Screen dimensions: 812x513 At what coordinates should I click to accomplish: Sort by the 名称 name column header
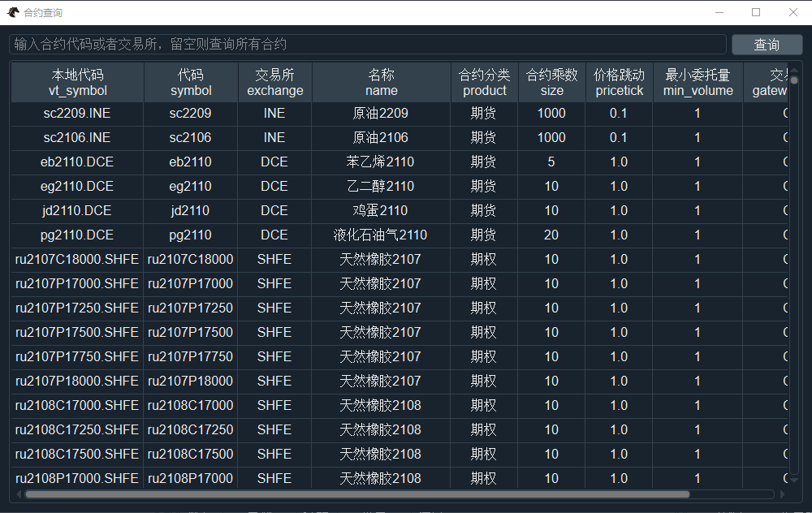click(x=381, y=82)
